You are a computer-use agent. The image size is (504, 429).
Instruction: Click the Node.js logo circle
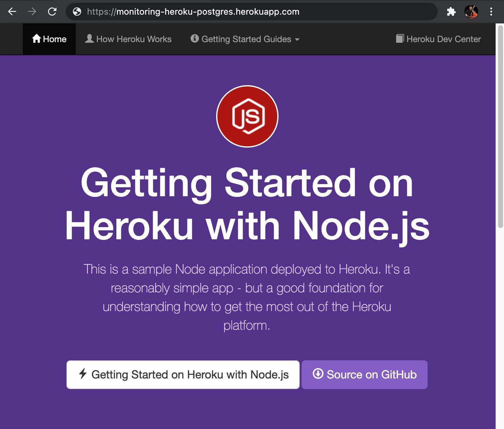point(247,116)
